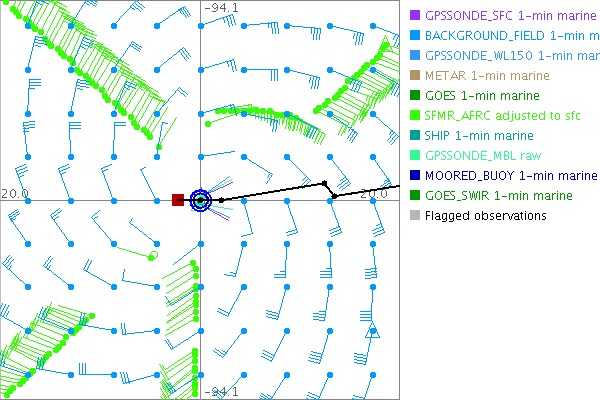Click the black track vertex where the line bends

coord(335,195)
